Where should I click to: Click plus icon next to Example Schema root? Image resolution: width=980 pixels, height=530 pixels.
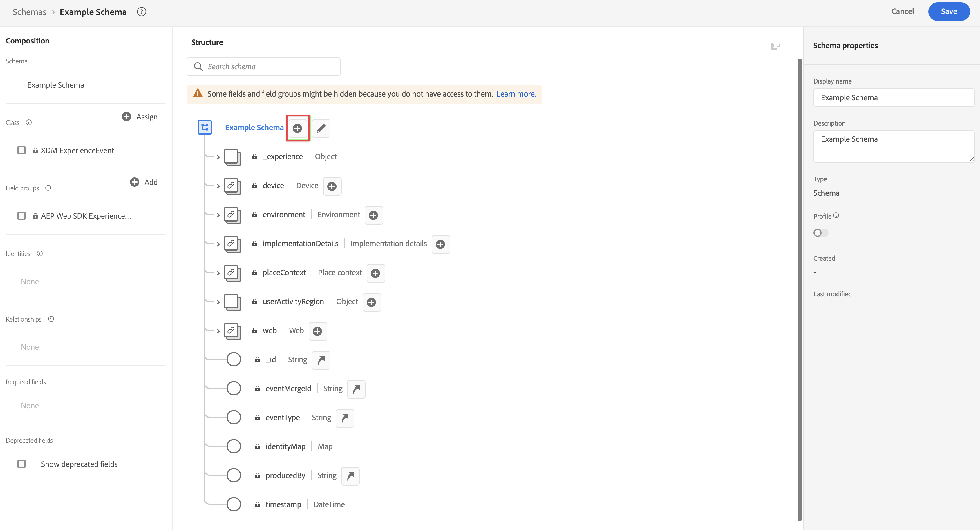297,128
